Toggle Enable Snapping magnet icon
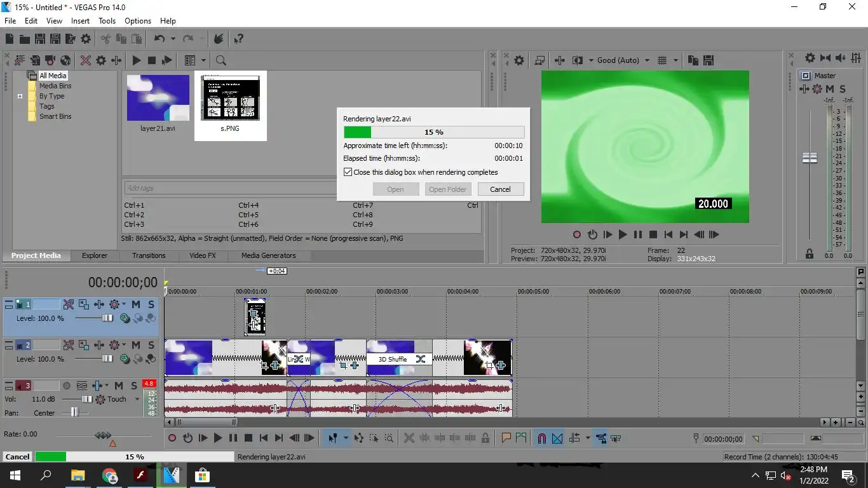 [x=542, y=438]
